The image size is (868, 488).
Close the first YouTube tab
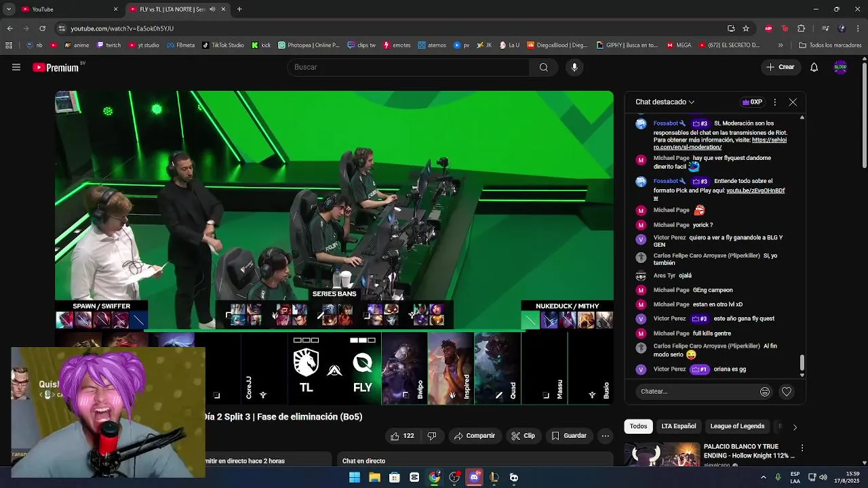point(115,9)
